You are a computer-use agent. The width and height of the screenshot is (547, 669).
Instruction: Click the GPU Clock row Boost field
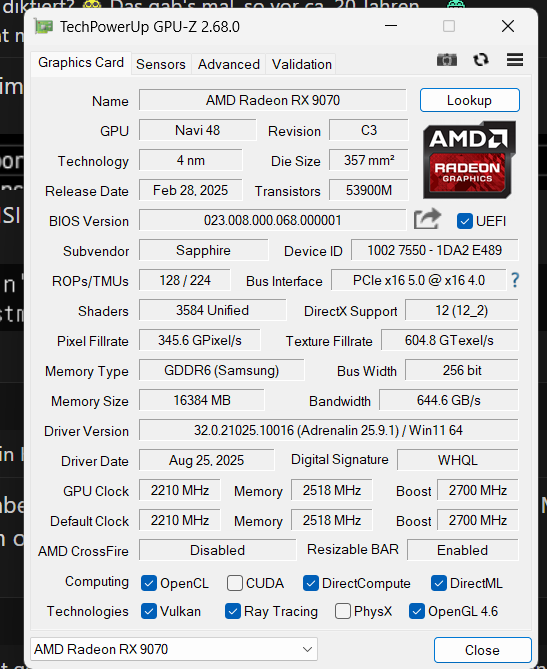(x=478, y=490)
